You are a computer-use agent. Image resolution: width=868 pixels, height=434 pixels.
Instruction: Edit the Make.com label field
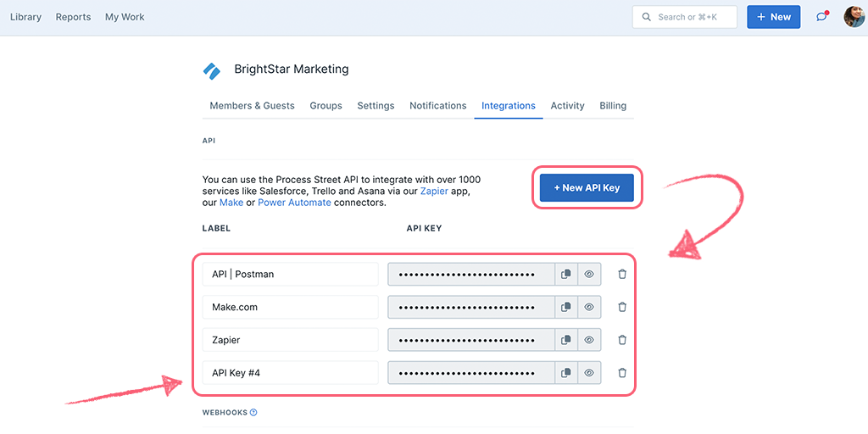pyautogui.click(x=291, y=307)
